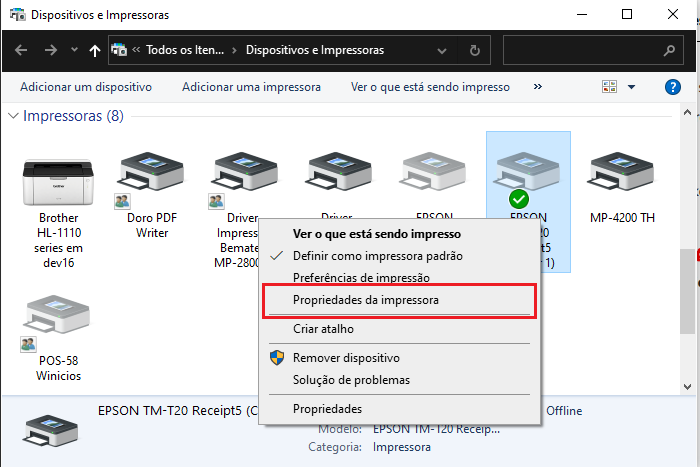The height and width of the screenshot is (467, 700).
Task: Click the control panel icon in the address bar
Action: 119,50
